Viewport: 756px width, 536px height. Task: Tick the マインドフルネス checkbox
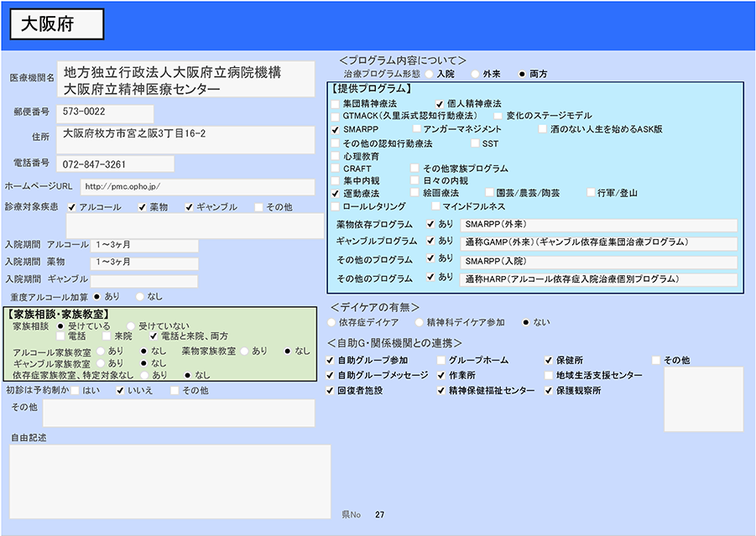[435, 206]
